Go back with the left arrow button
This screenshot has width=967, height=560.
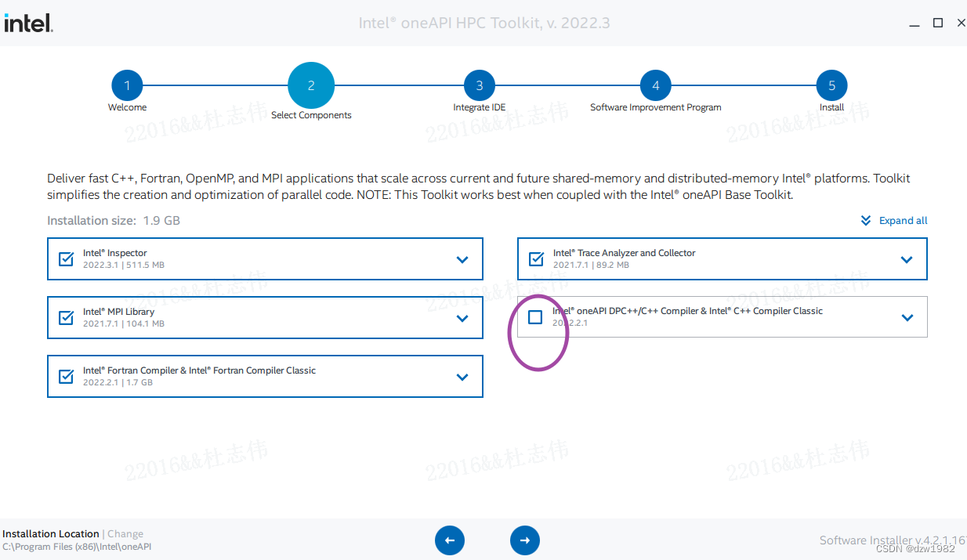pos(450,540)
